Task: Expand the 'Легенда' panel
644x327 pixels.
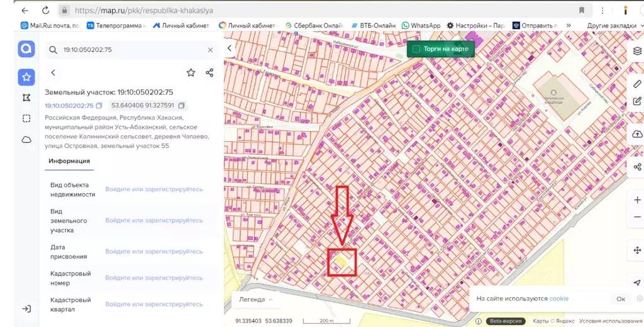Action: 255,299
